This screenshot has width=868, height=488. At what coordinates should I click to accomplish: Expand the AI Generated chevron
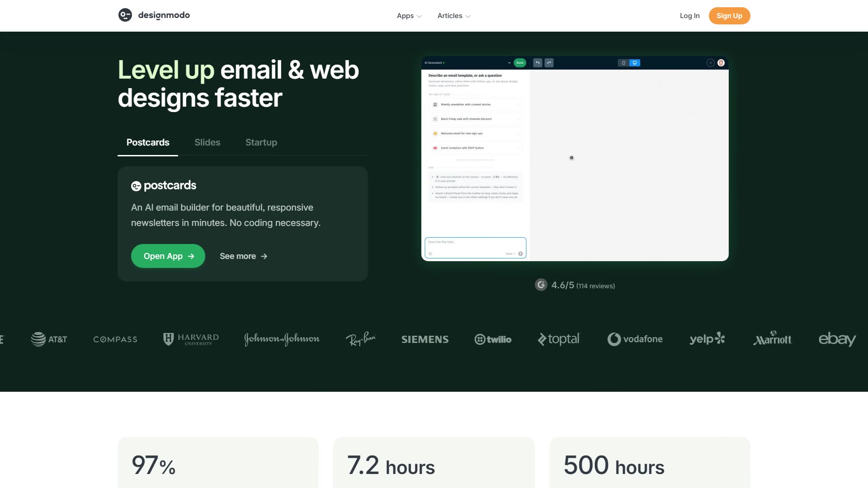click(x=509, y=63)
